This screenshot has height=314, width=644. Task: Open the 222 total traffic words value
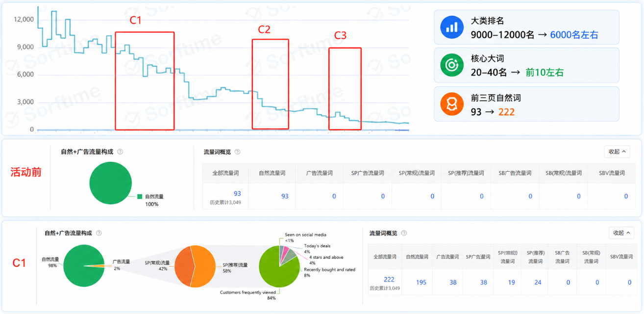pyautogui.click(x=389, y=280)
